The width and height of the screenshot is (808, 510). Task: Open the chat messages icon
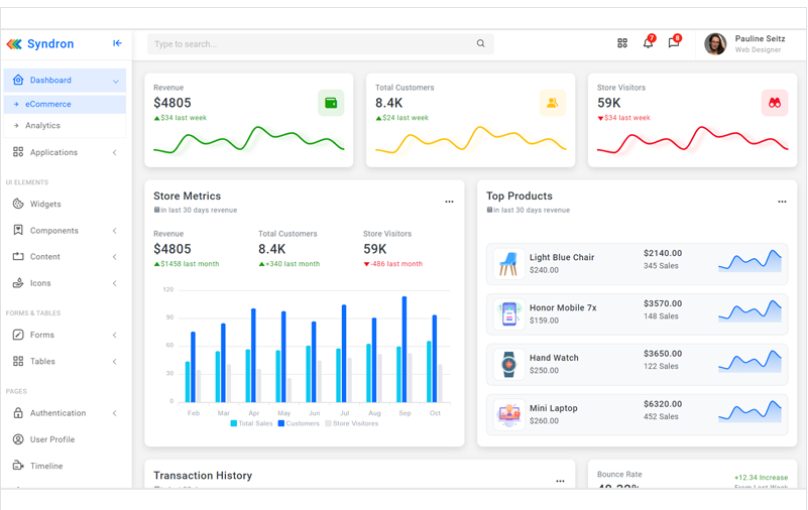coord(674,43)
